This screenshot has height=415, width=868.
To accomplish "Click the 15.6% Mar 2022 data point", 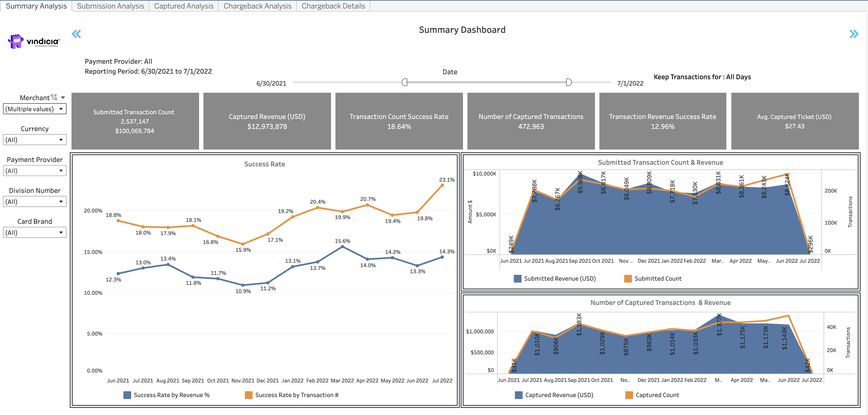I will click(342, 247).
